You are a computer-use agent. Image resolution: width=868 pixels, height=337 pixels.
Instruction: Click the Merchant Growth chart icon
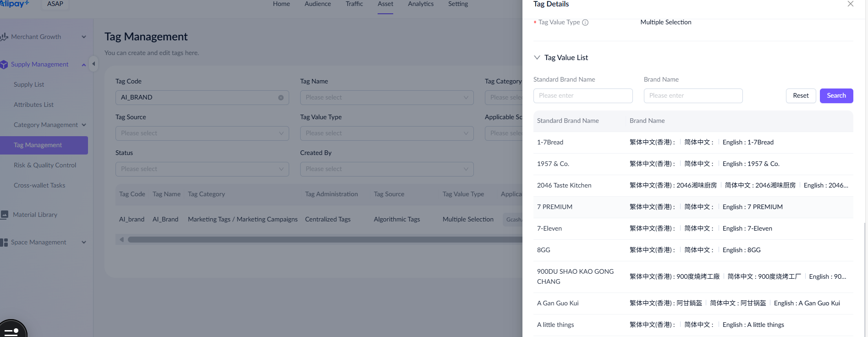click(4, 37)
